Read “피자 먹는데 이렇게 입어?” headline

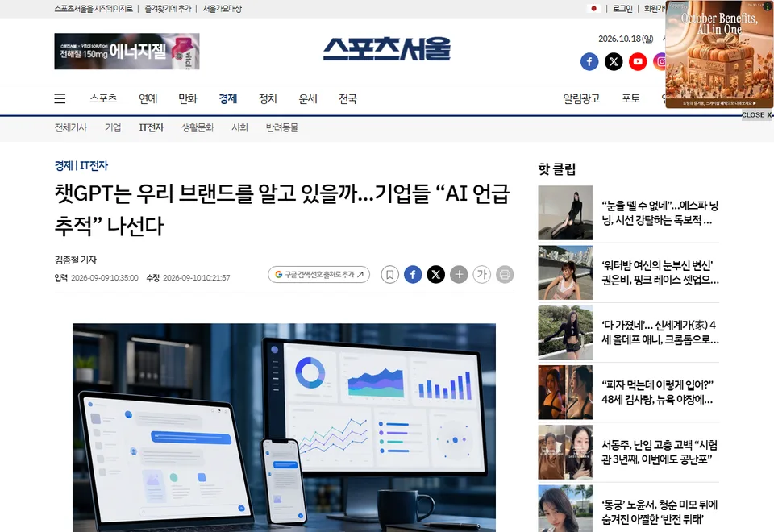click(x=658, y=393)
